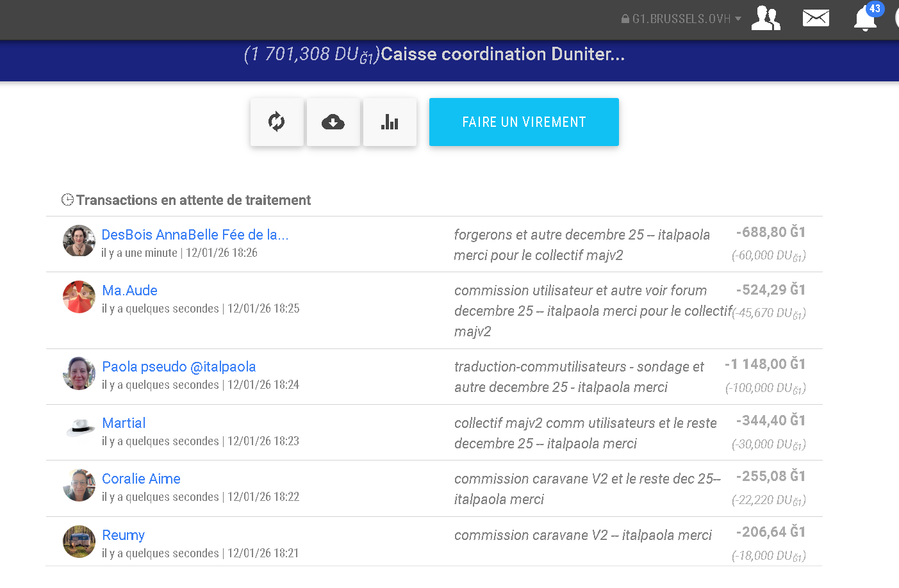This screenshot has height=588, width=899.
Task: Click the Caisse coordination Duniter wallet title
Action: coord(502,54)
